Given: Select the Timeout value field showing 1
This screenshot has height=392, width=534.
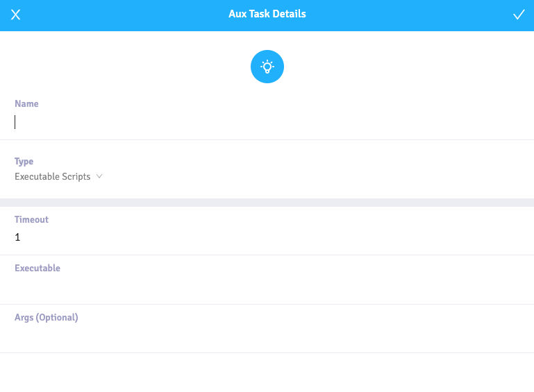Looking at the screenshot, I should tap(267, 237).
